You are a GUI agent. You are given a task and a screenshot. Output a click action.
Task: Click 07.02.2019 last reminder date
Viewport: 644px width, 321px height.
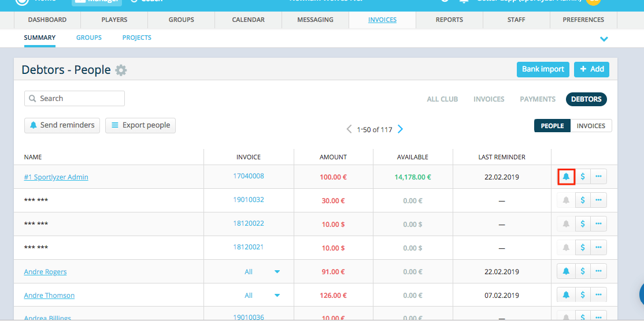501,296
